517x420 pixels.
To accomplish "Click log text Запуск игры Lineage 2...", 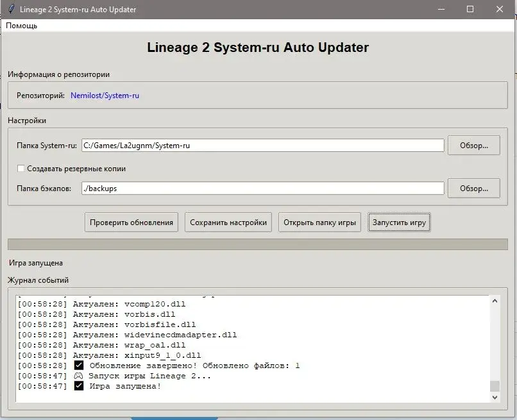I will click(x=149, y=376).
